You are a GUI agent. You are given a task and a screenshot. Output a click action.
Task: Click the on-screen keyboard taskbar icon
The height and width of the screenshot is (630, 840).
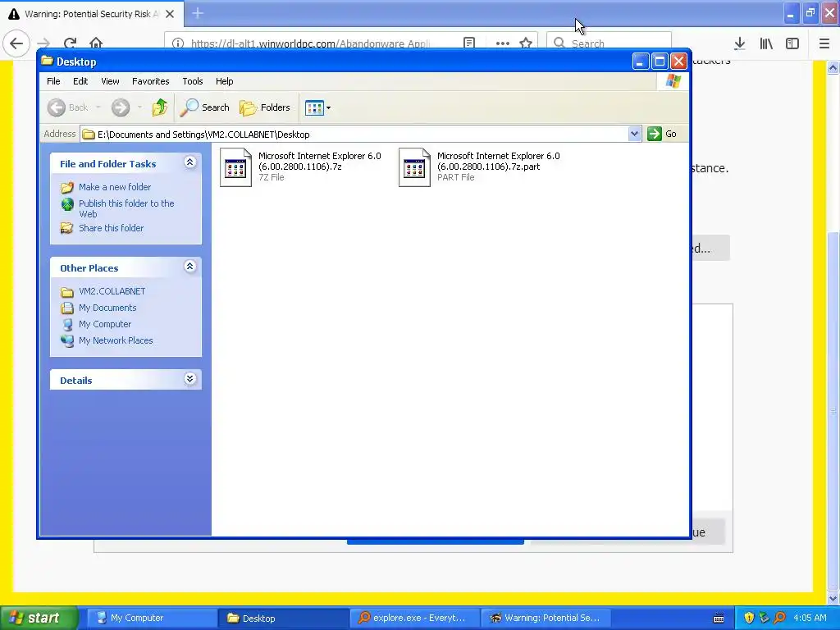pyautogui.click(x=719, y=619)
